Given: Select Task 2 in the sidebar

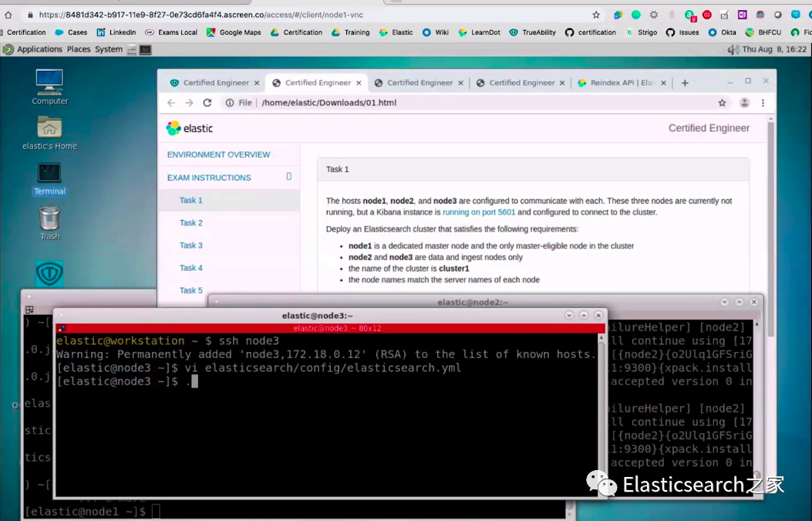Looking at the screenshot, I should click(x=190, y=223).
